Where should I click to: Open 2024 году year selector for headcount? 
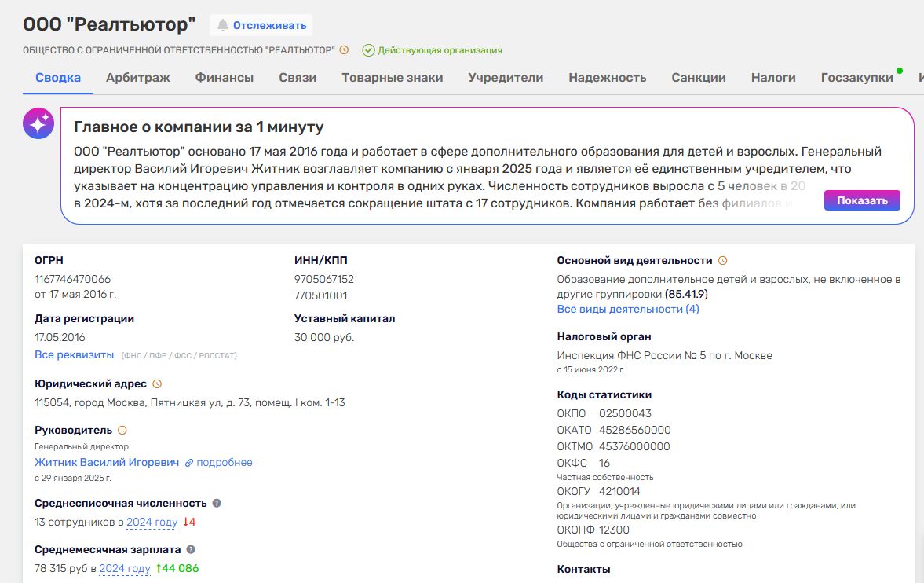click(152, 522)
